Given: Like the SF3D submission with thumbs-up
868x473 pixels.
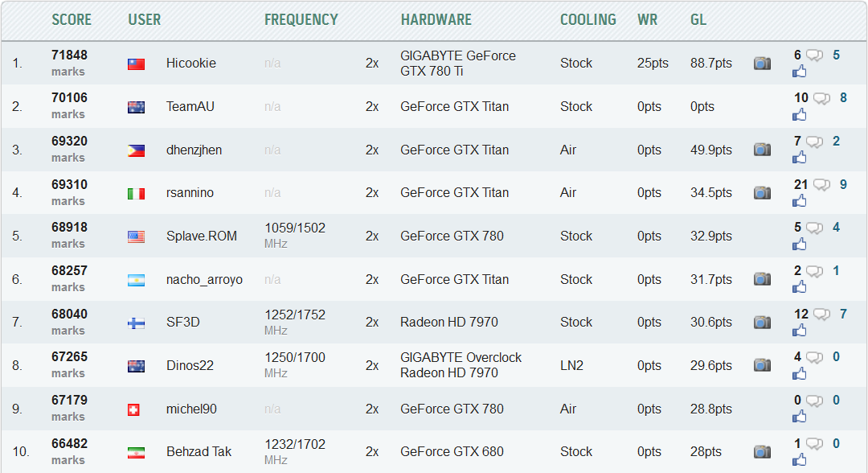Looking at the screenshot, I should tap(800, 331).
